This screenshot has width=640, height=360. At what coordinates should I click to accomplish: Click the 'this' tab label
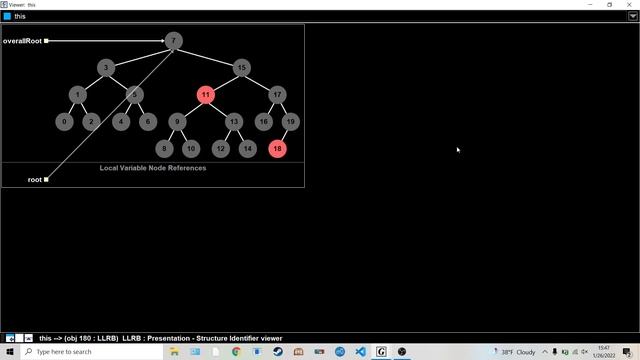(x=20, y=16)
